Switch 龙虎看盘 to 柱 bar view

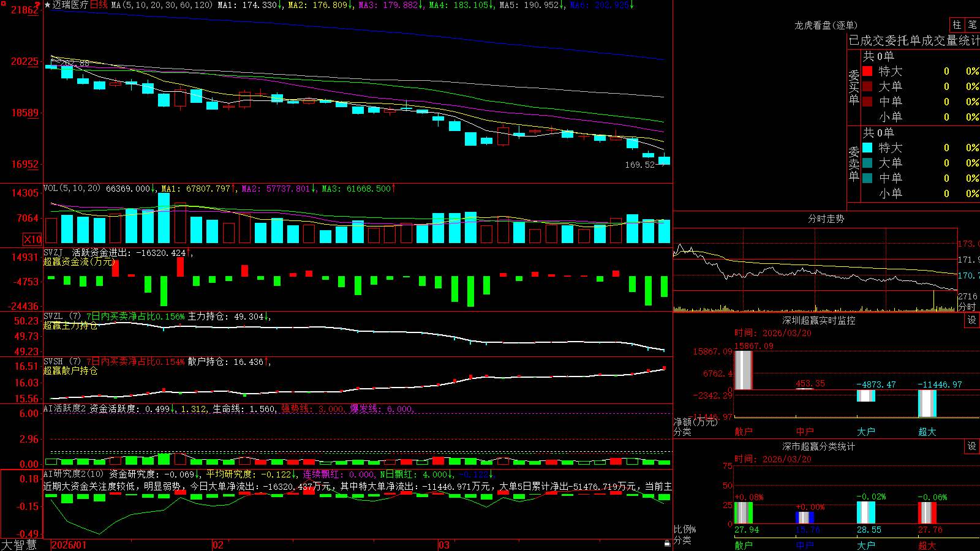click(x=957, y=24)
